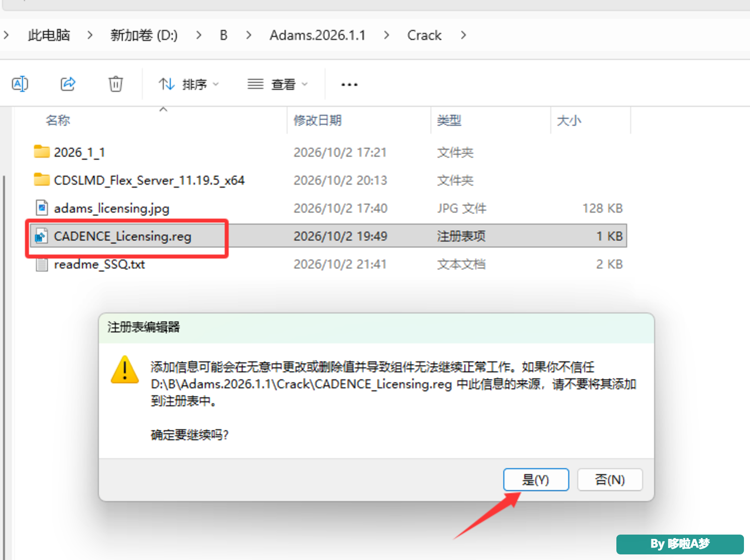
Task: Click the CADENCE_Licensing.reg file name
Action: (x=122, y=236)
